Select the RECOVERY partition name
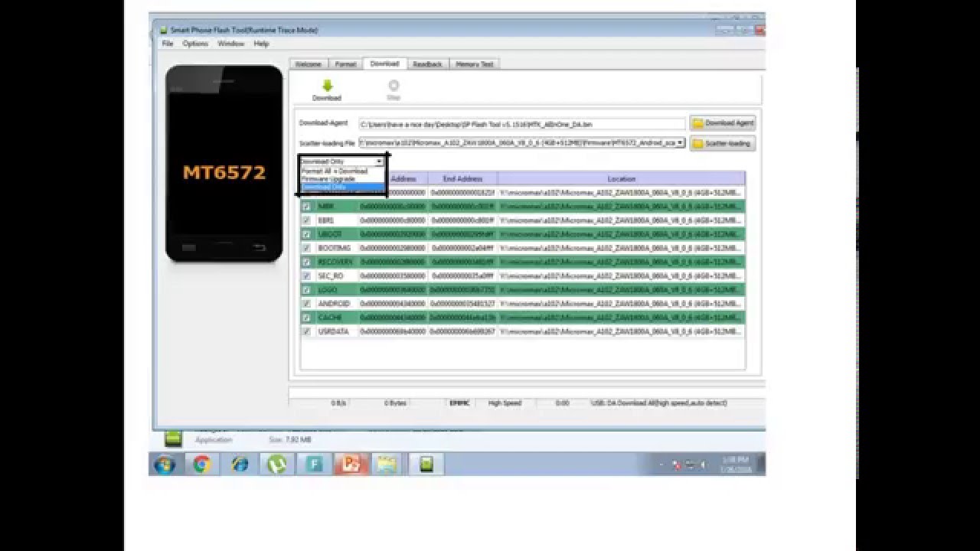Viewport: 980px width, 551px height. (335, 262)
